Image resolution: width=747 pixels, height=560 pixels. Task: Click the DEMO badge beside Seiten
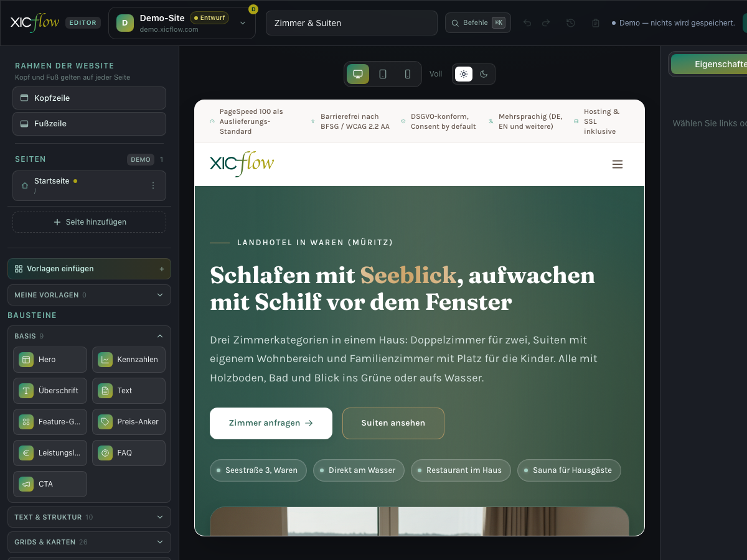(141, 159)
